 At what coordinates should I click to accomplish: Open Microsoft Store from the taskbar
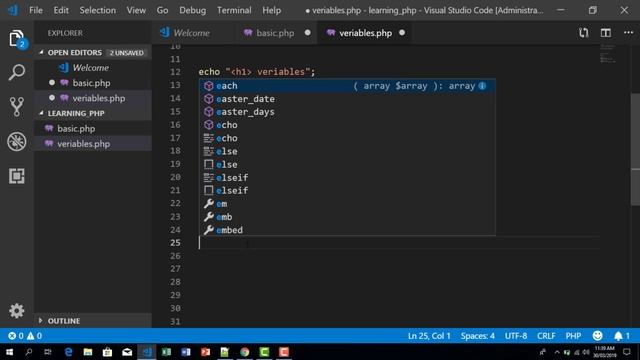pos(107,352)
